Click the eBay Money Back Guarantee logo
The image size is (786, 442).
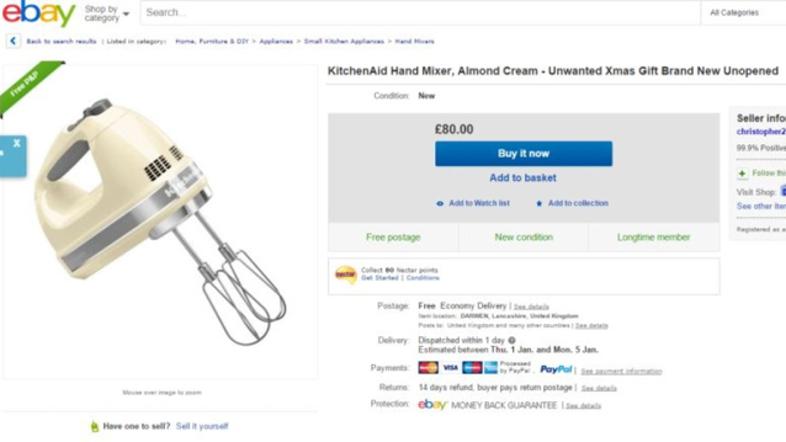pos(432,405)
